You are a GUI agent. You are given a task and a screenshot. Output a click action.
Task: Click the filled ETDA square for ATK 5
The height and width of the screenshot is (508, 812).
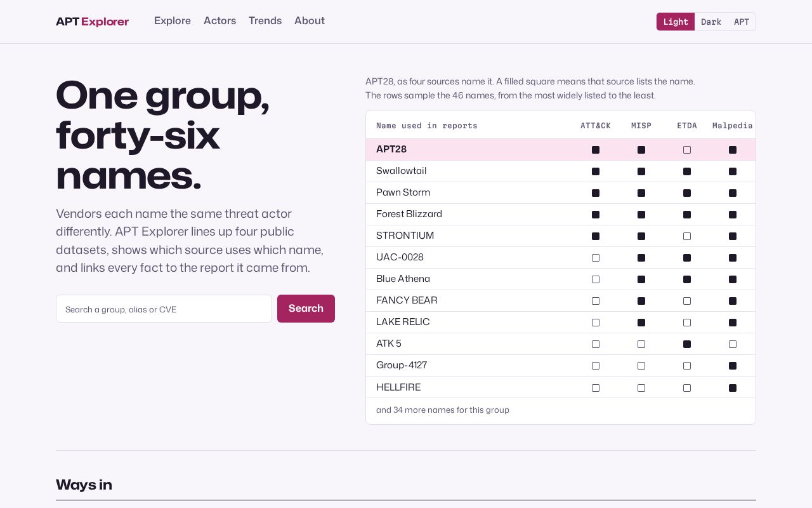click(x=687, y=344)
